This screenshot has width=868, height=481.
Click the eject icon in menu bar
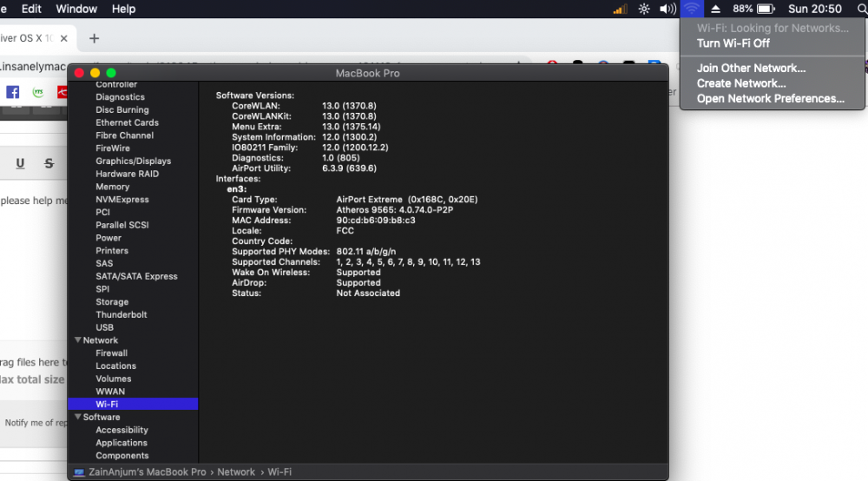pyautogui.click(x=715, y=9)
